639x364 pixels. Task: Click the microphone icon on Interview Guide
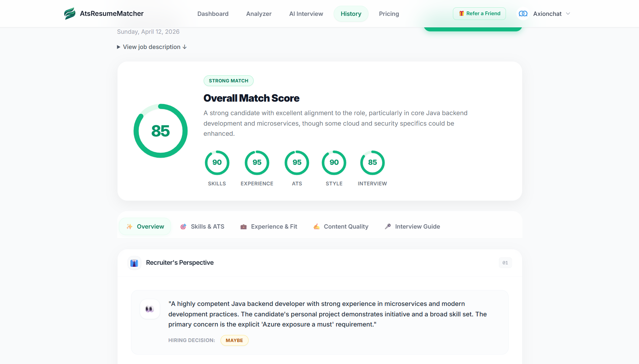tap(388, 227)
